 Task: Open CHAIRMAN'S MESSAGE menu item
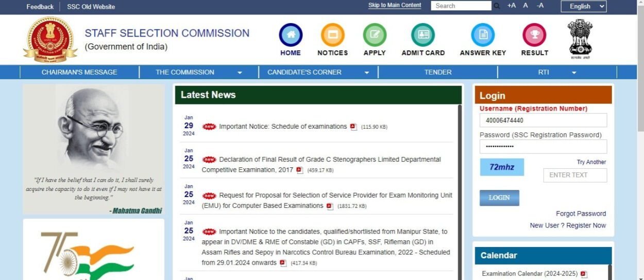[x=79, y=72]
